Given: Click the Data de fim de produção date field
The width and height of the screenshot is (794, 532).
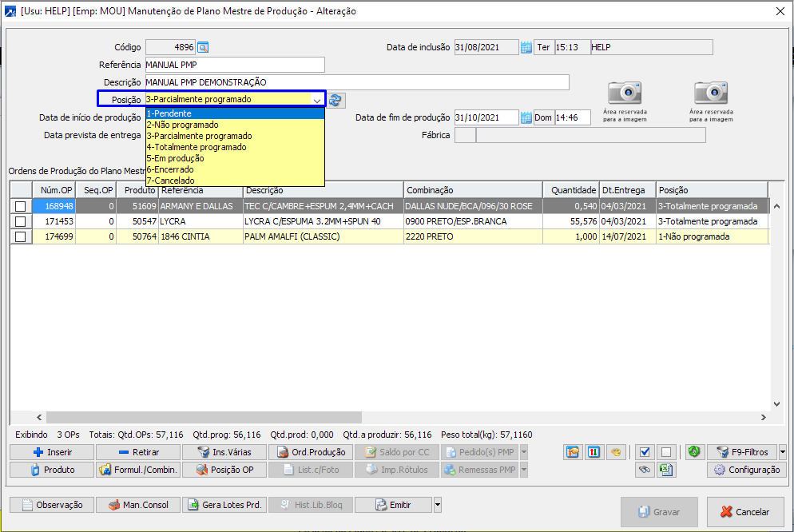Looking at the screenshot, I should [x=486, y=118].
